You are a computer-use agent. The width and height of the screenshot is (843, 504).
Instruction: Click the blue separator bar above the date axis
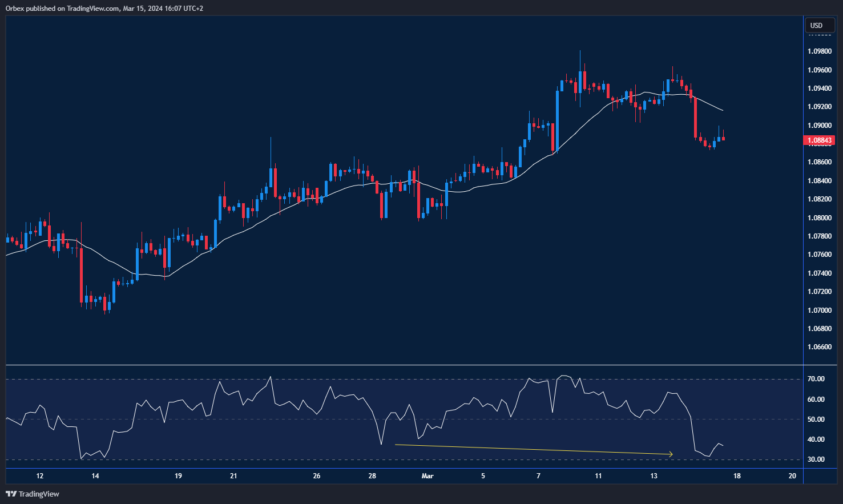[400, 468]
